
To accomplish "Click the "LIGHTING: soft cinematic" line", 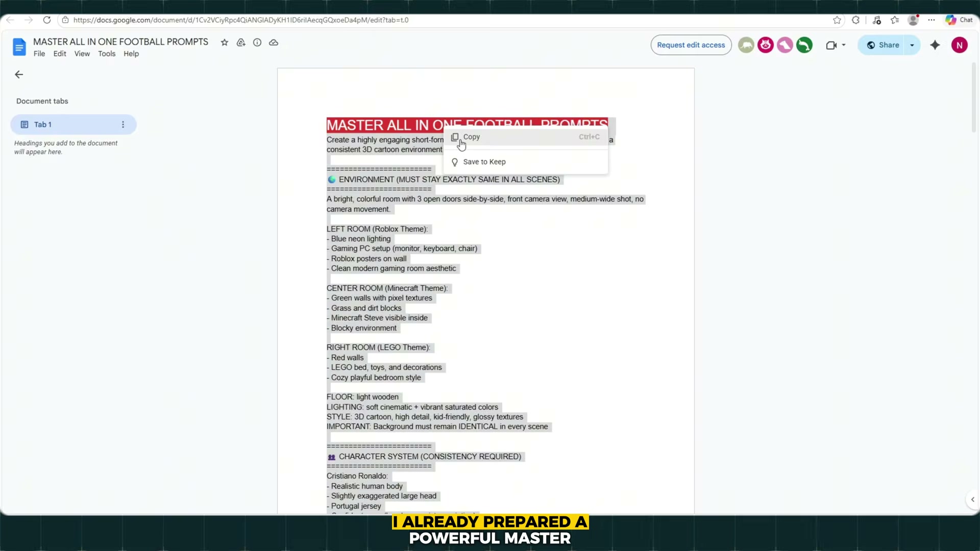I will tap(412, 407).
